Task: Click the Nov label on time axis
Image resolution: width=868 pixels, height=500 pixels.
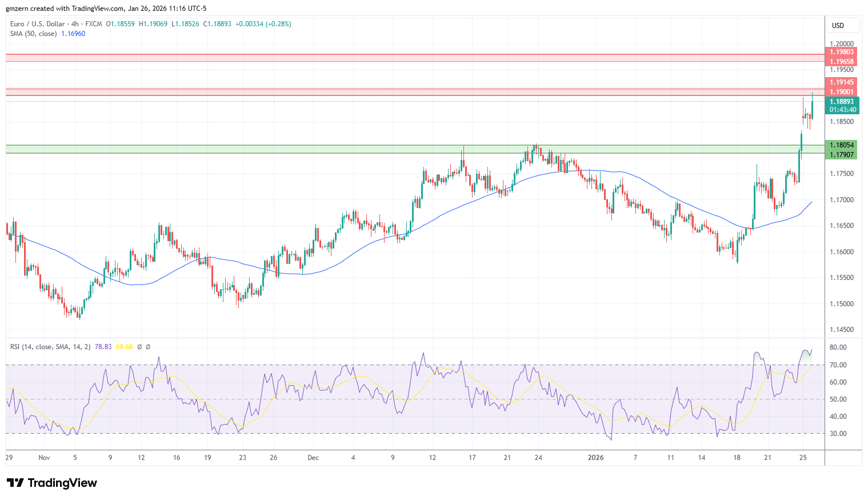Action: (x=45, y=458)
